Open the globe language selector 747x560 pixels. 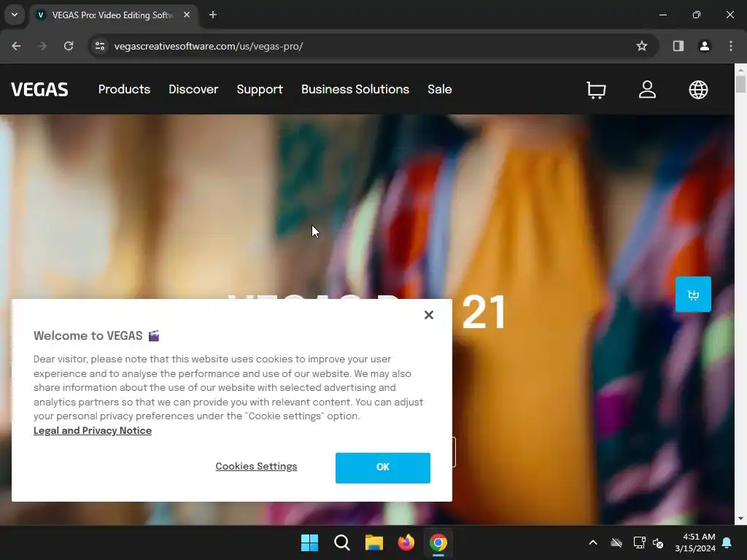(698, 90)
